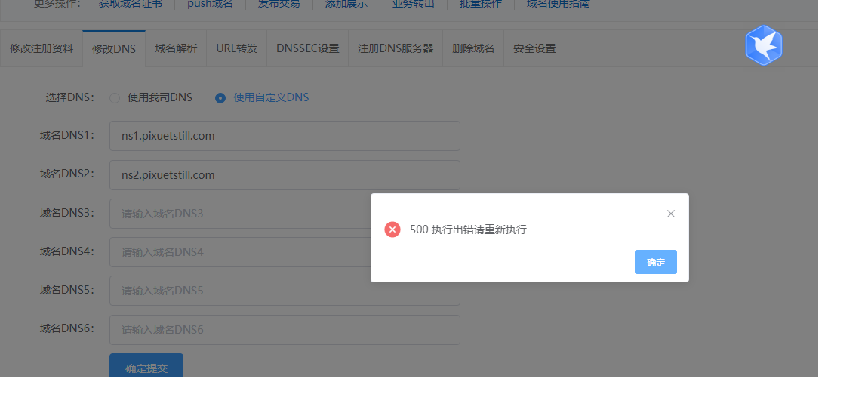Switch to the 删除域名 tab
Image resolution: width=868 pixels, height=419 pixels.
(x=473, y=48)
